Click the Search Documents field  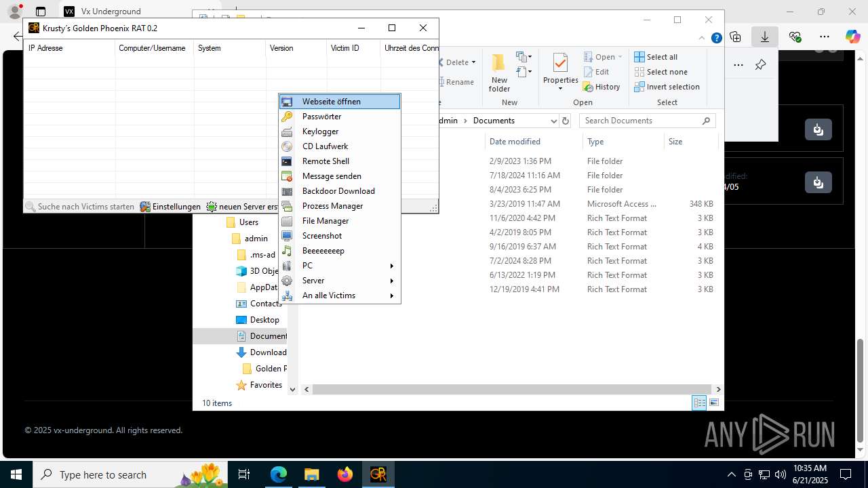click(x=648, y=121)
